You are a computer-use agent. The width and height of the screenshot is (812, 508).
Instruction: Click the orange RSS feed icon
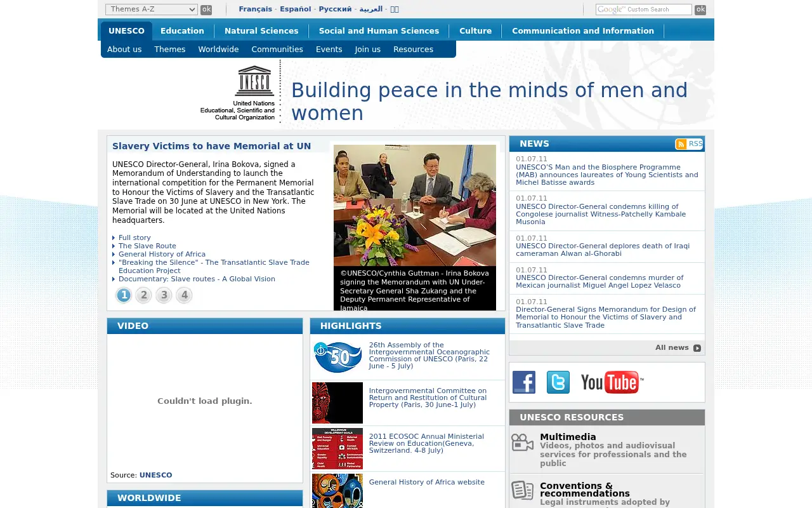click(x=681, y=144)
